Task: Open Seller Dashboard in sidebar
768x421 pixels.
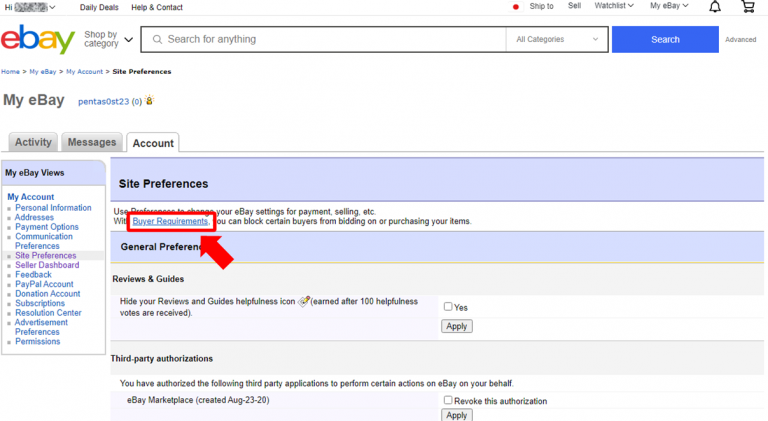Action: 47,265
